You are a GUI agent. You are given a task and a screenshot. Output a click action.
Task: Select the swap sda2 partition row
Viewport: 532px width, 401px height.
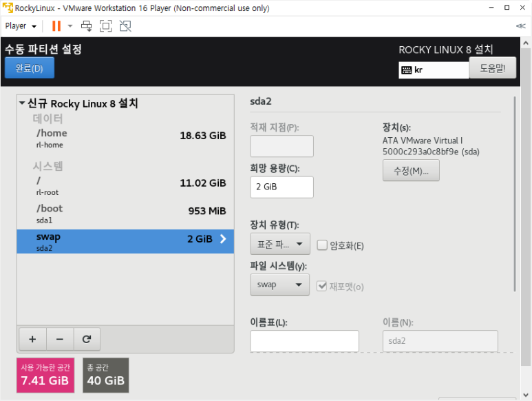pos(125,241)
